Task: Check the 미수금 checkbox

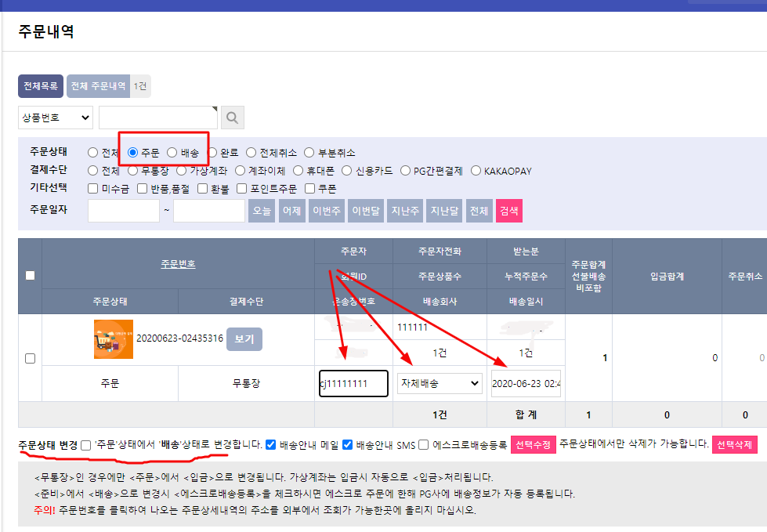Action: pos(93,188)
